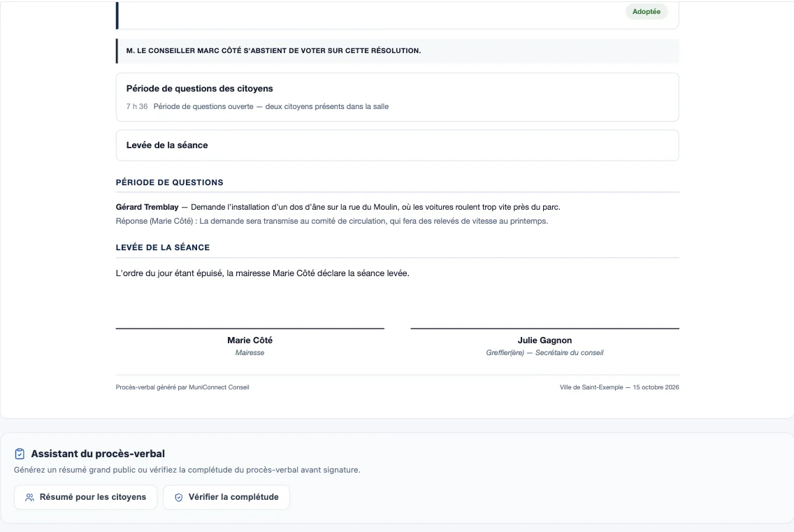Viewport: 794px width, 532px height.
Task: Generate the Résumé pour les citoyens
Action: pos(85,497)
